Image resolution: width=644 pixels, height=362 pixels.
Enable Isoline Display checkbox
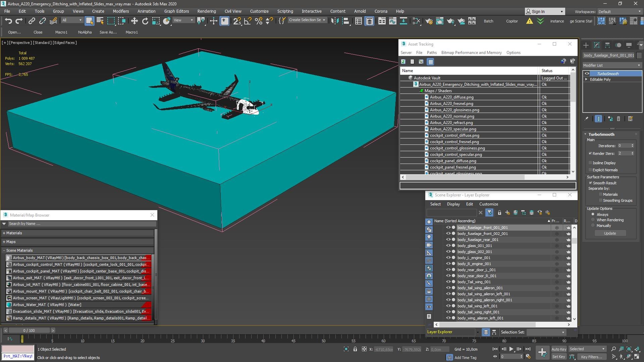[x=590, y=163]
